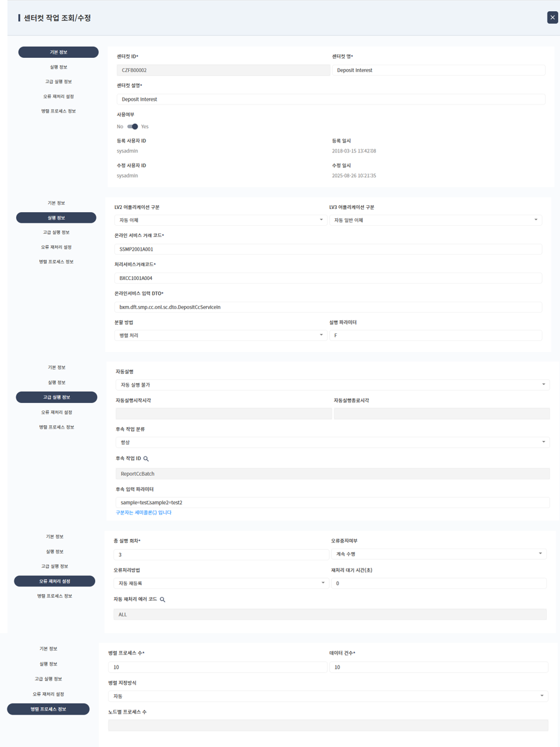The width and height of the screenshot is (560, 747).
Task: Expand the LV2 어플리케이션 구분 dropdown
Action: [221, 220]
